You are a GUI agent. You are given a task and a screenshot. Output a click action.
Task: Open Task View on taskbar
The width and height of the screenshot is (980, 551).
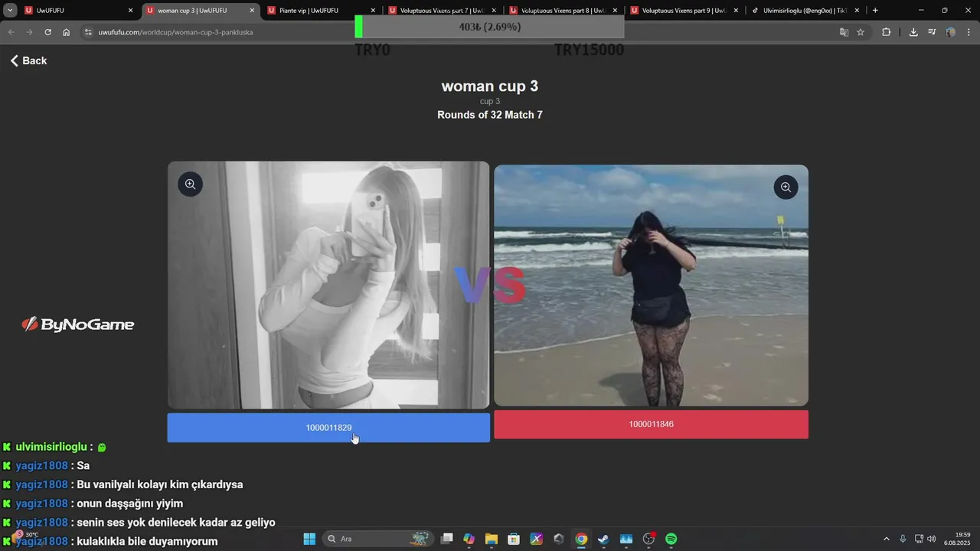[447, 539]
